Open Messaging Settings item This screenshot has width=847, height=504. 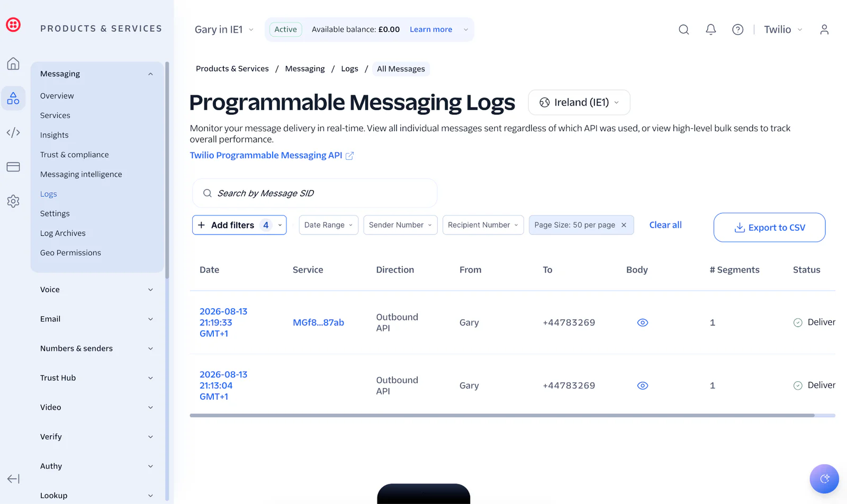point(55,213)
